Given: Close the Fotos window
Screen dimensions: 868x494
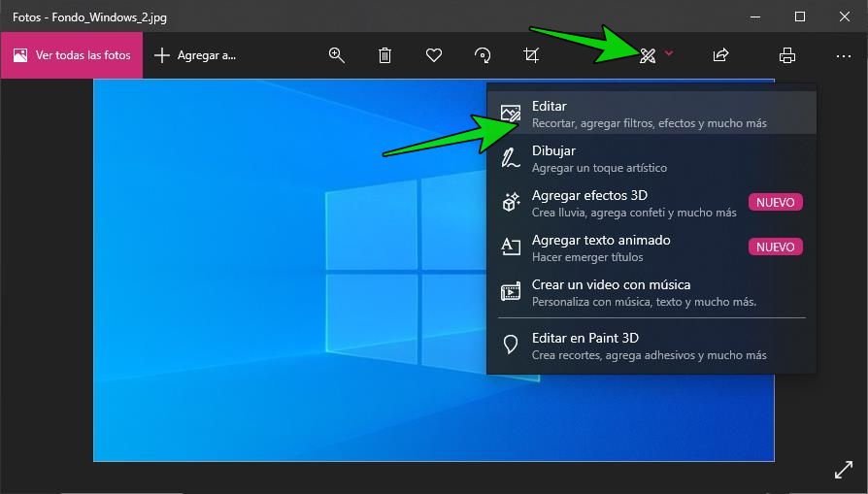Looking at the screenshot, I should tap(844, 17).
